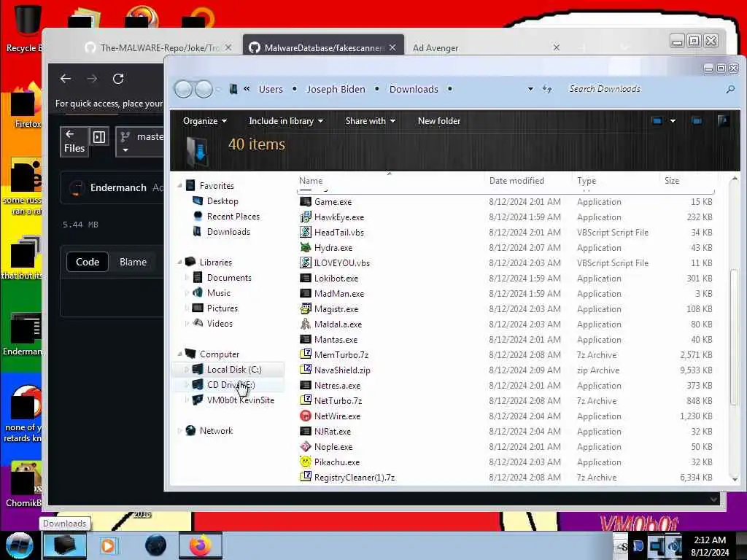Toggle file tree panel icon on GitHub
The height and width of the screenshot is (560, 747).
99,137
